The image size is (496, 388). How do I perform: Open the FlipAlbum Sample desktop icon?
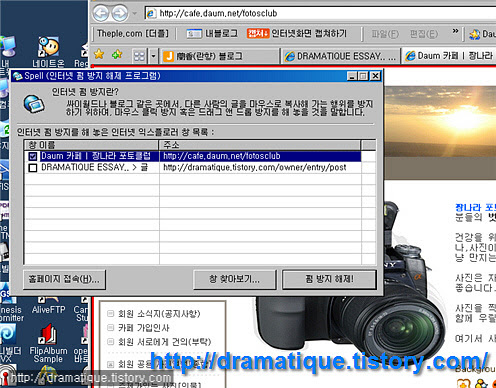[x=48, y=343]
